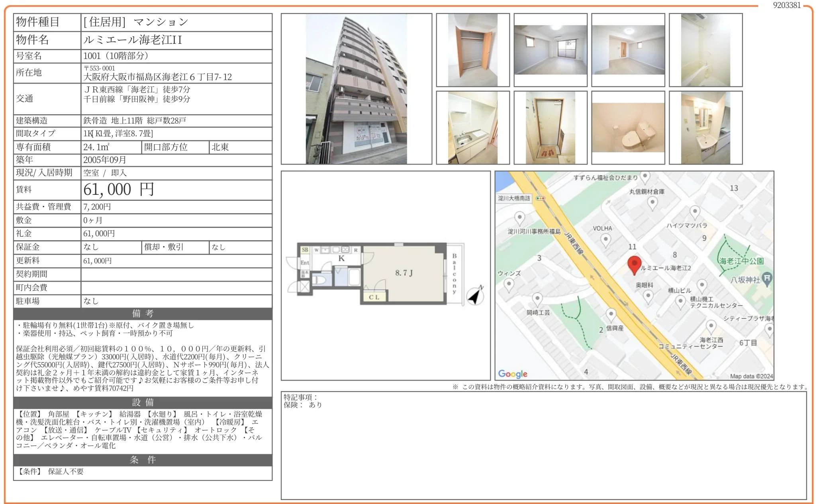The width and height of the screenshot is (819, 504).
Task: Click the ハイツマツバラ map pin
Action: pos(695,212)
